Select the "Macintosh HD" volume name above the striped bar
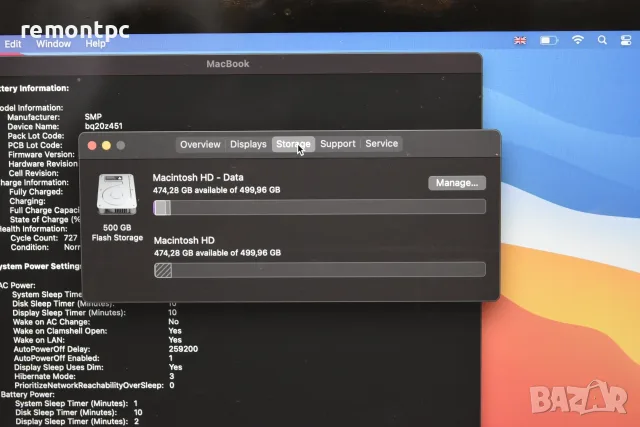 tap(184, 240)
